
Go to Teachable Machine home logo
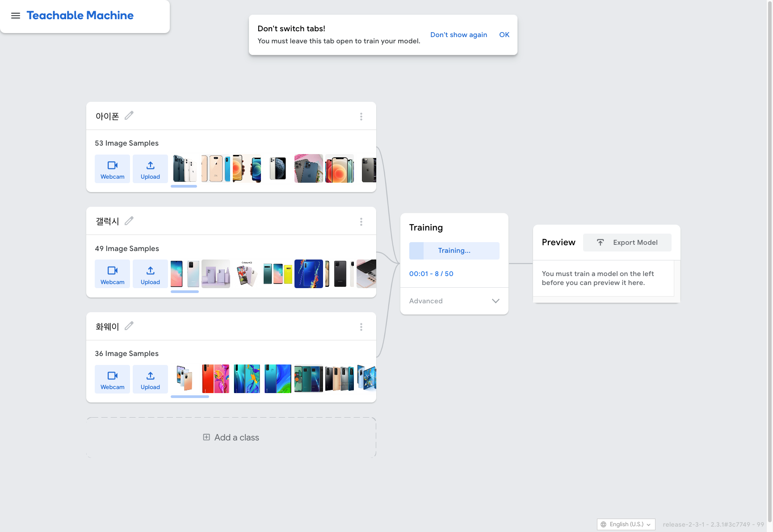[x=80, y=16]
